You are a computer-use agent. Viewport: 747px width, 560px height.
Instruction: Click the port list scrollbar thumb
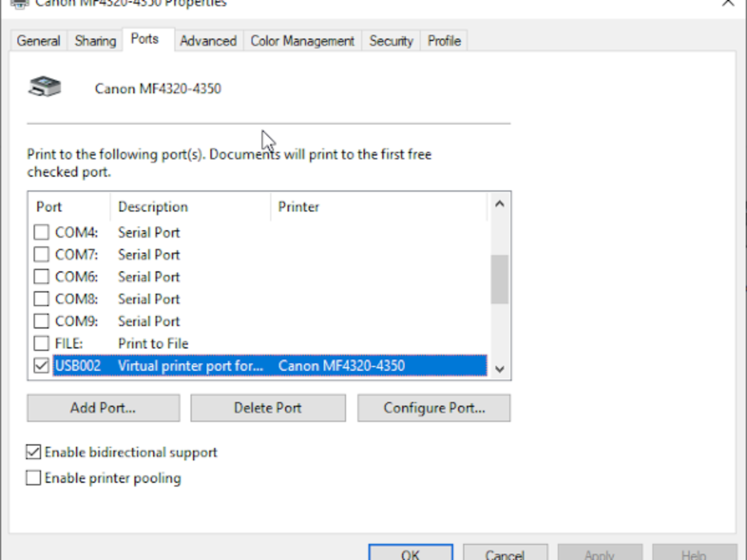[499, 279]
